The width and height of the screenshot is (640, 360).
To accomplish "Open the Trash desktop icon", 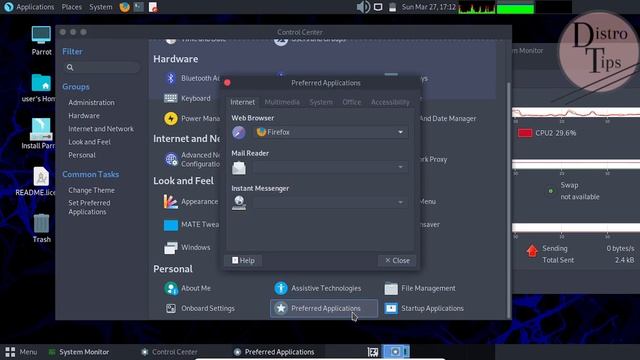I will coord(41,229).
